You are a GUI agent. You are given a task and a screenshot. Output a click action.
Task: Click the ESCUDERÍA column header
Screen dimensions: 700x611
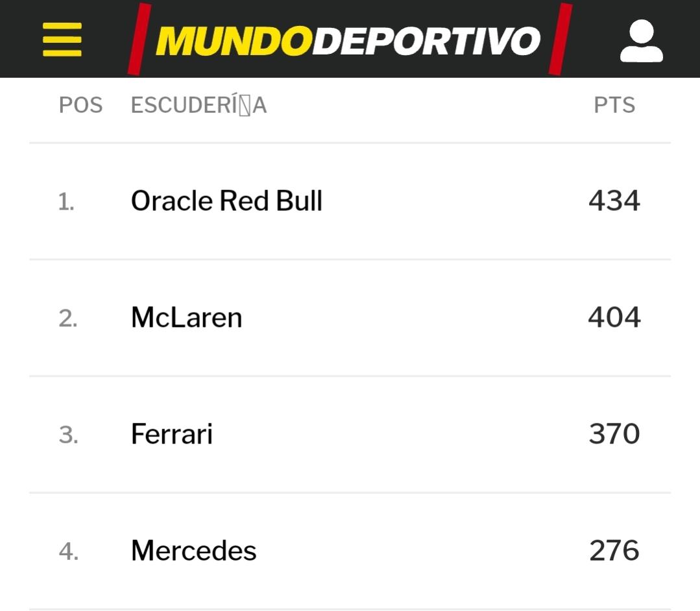[199, 105]
